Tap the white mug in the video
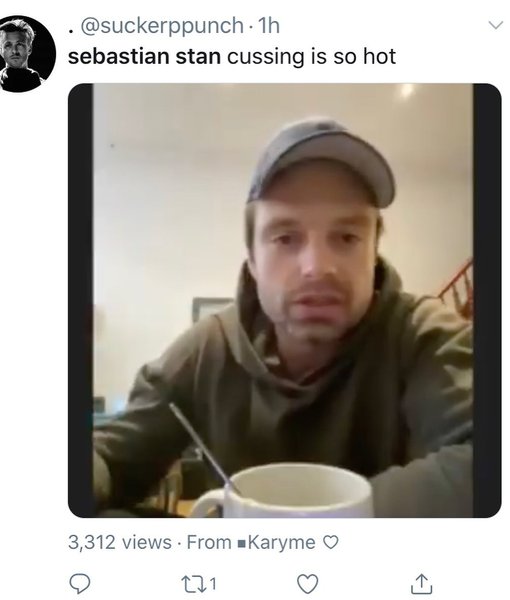 coord(283,491)
